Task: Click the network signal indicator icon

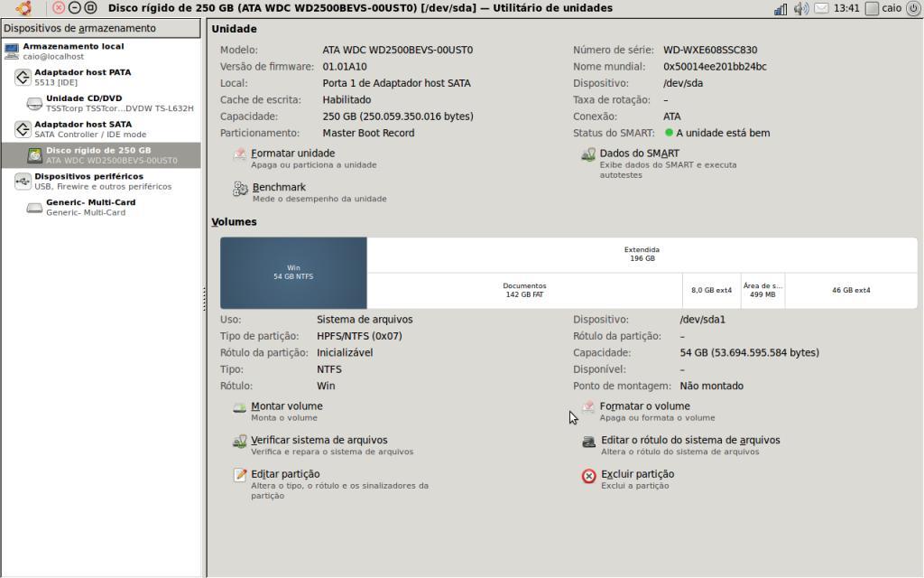Action: (x=781, y=8)
